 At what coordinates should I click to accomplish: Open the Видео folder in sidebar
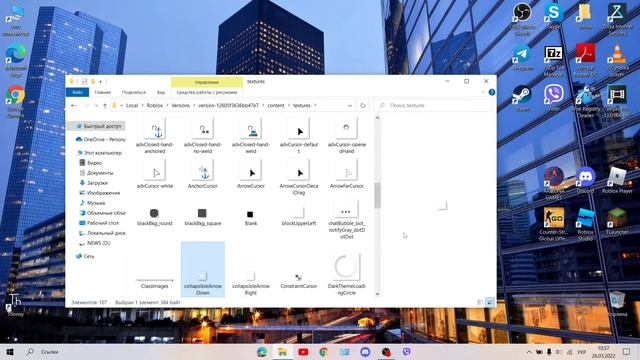click(91, 163)
